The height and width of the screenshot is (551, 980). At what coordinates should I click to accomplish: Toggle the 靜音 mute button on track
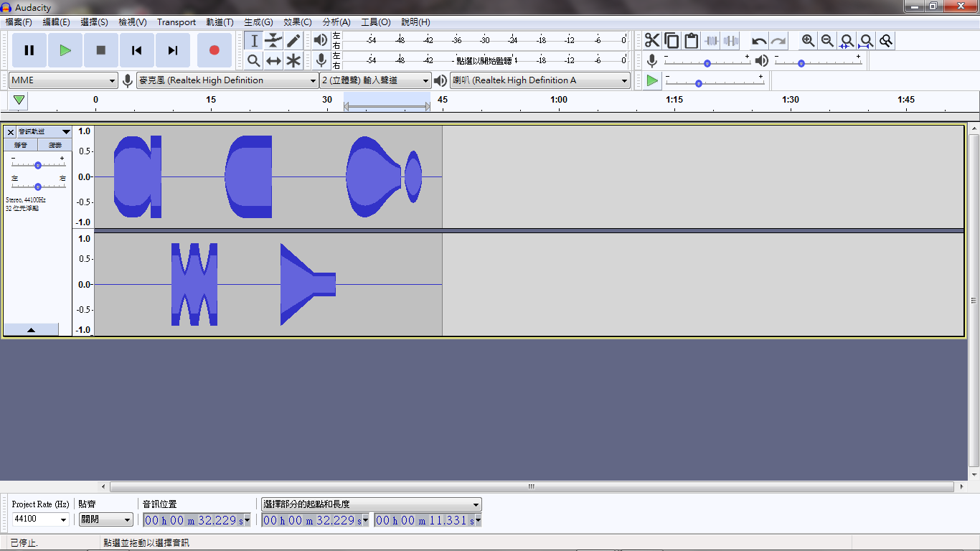click(x=21, y=145)
